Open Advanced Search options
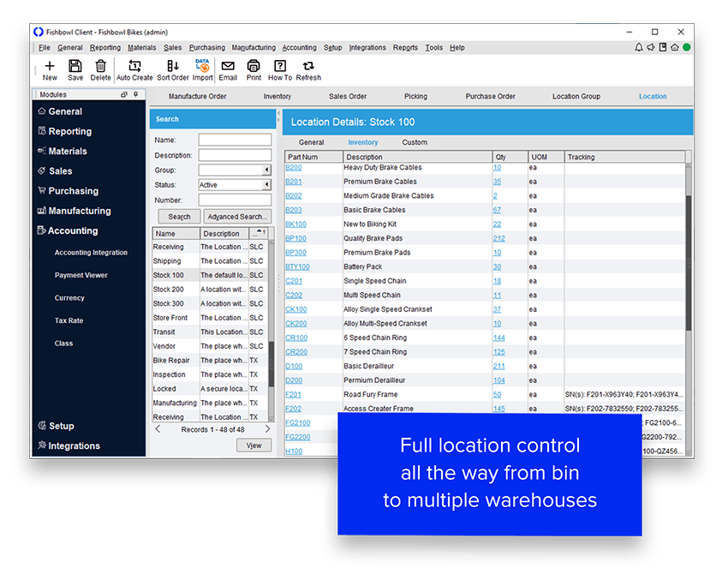The width and height of the screenshot is (728, 568). 237,217
